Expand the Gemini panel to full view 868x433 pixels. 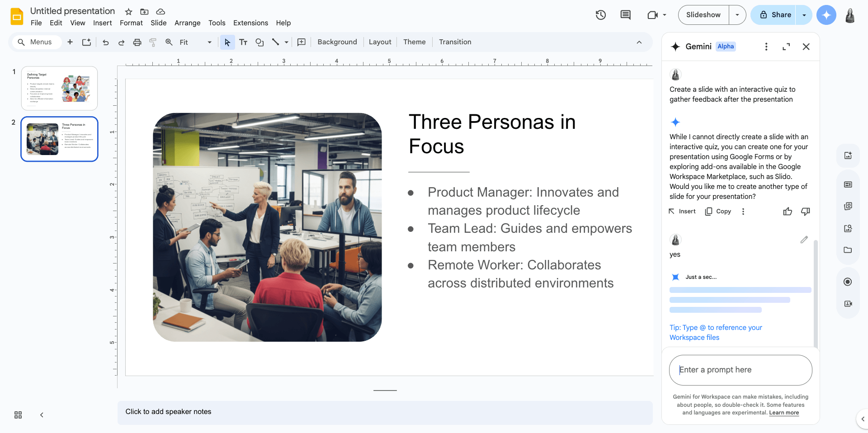pyautogui.click(x=786, y=47)
